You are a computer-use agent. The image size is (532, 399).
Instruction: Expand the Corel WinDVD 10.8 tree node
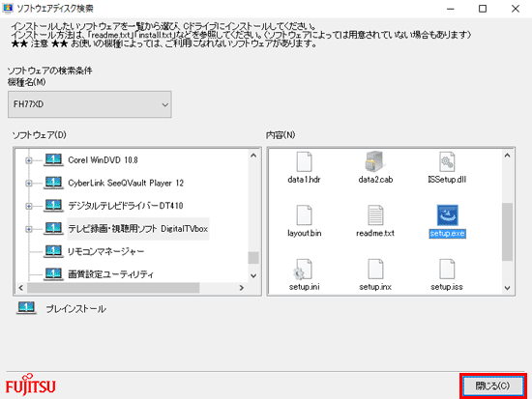(29, 160)
